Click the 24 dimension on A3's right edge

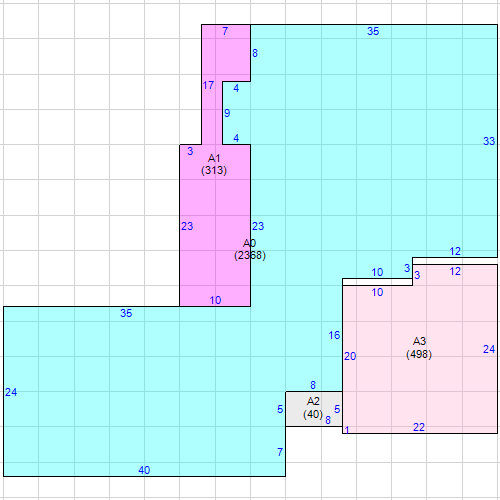tap(489, 349)
